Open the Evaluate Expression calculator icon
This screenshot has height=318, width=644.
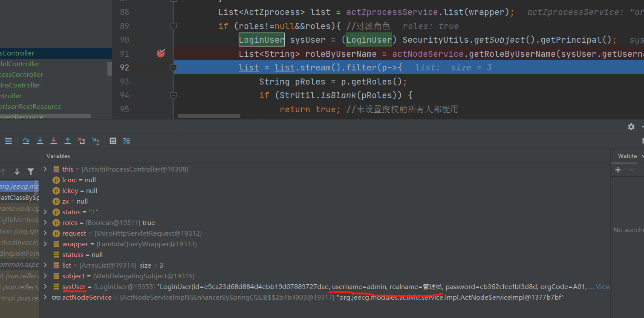point(113,141)
